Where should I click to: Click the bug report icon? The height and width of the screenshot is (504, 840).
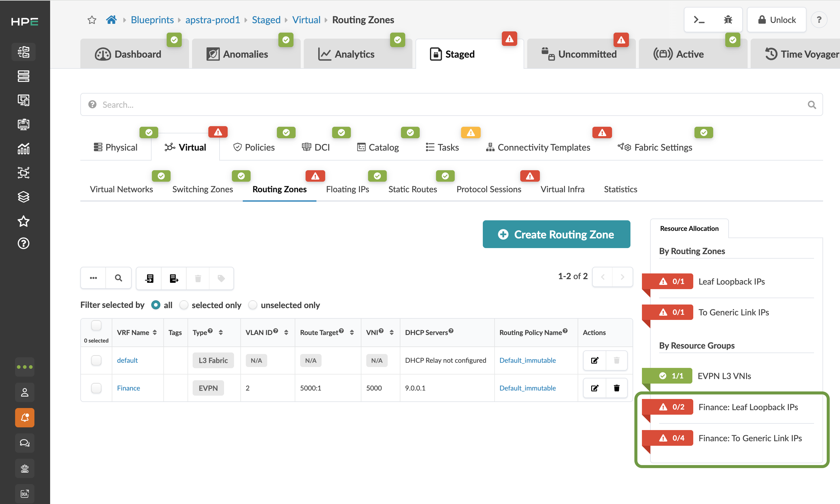tap(728, 20)
